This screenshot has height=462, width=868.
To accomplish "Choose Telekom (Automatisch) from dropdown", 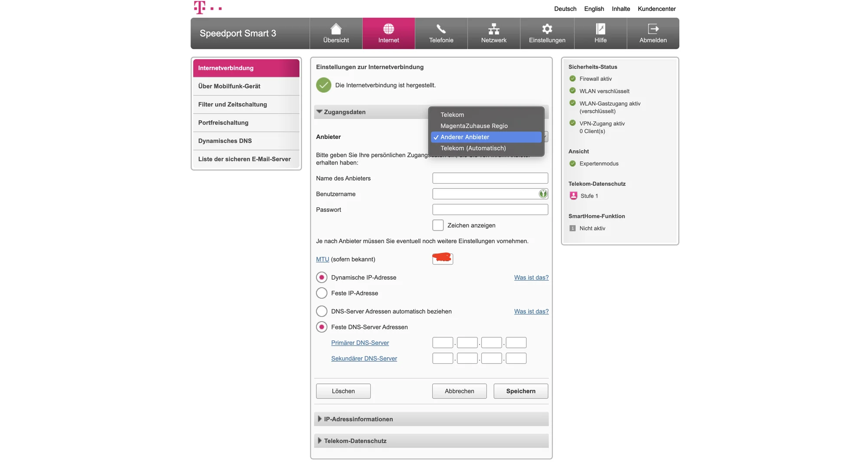I will (486, 148).
